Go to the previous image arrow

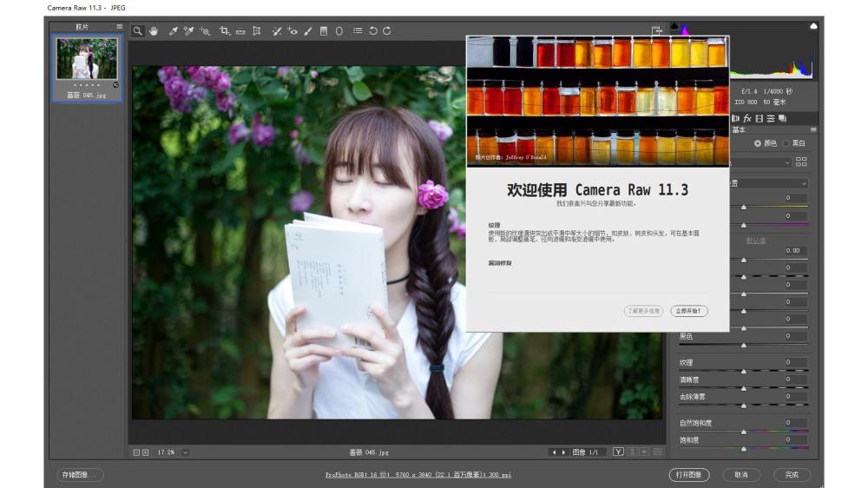coord(554,452)
